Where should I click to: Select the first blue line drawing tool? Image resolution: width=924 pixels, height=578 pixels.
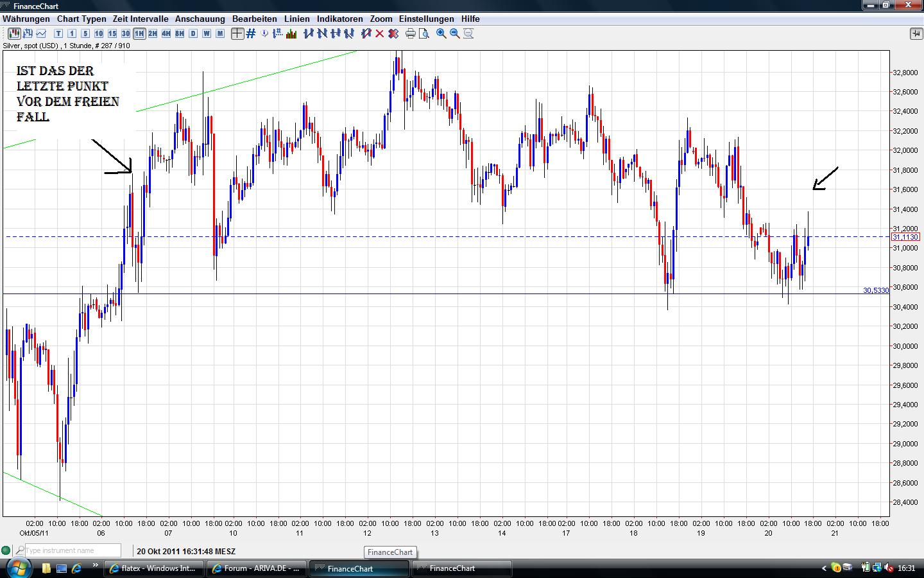click(x=309, y=33)
